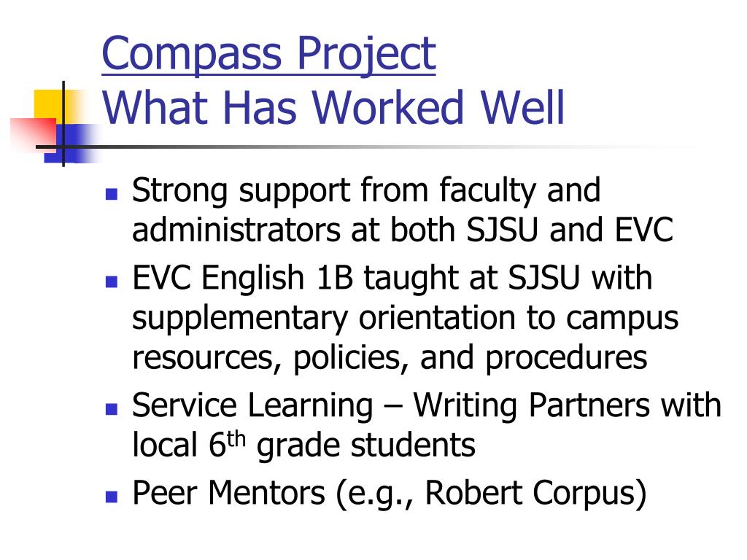Click the vertical black line in the logo
This screenshot has height=560, width=747.
click(x=63, y=124)
